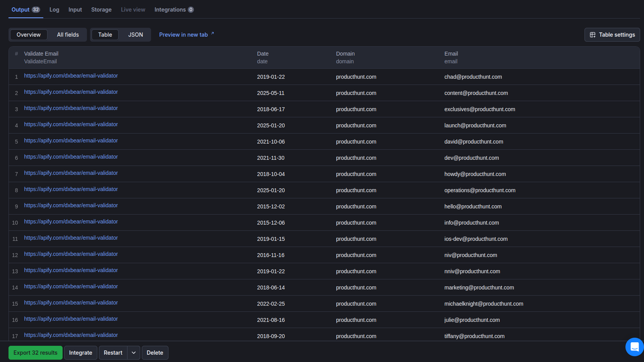644x362 pixels.
Task: Open email-validator link in row 6
Action: click(71, 157)
